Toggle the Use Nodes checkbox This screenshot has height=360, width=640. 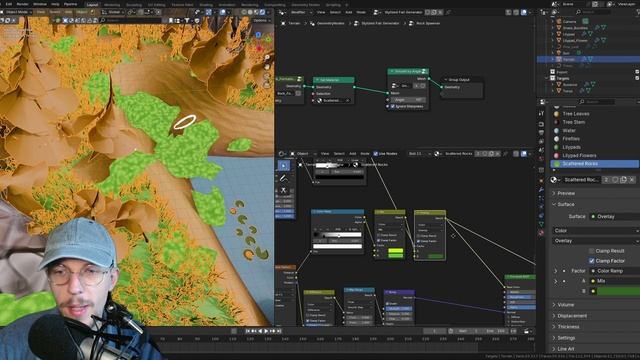(376, 154)
